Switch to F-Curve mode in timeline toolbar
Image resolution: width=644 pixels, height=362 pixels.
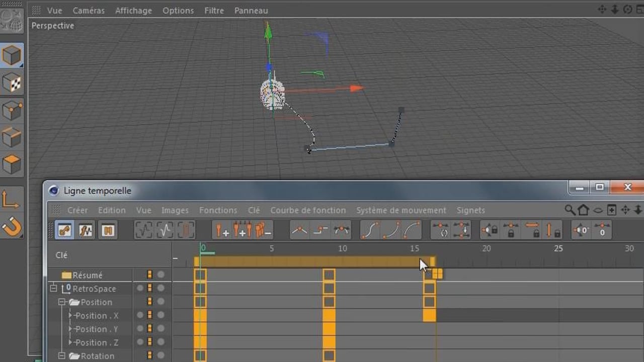(86, 230)
